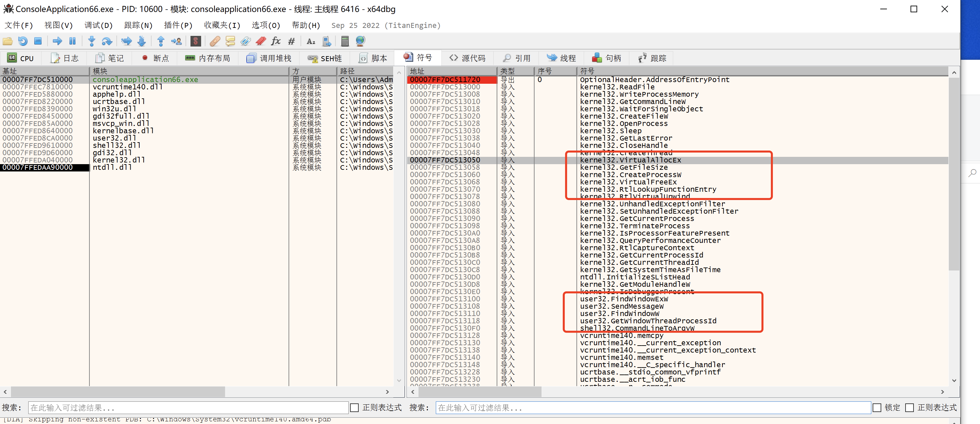Click the open file folder icon

click(8, 41)
